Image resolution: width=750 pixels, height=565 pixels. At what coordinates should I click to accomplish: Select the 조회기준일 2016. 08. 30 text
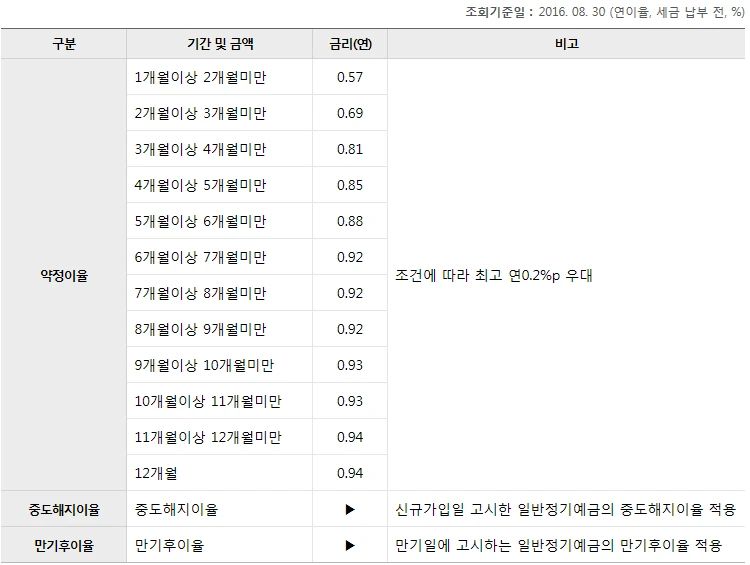(535, 12)
